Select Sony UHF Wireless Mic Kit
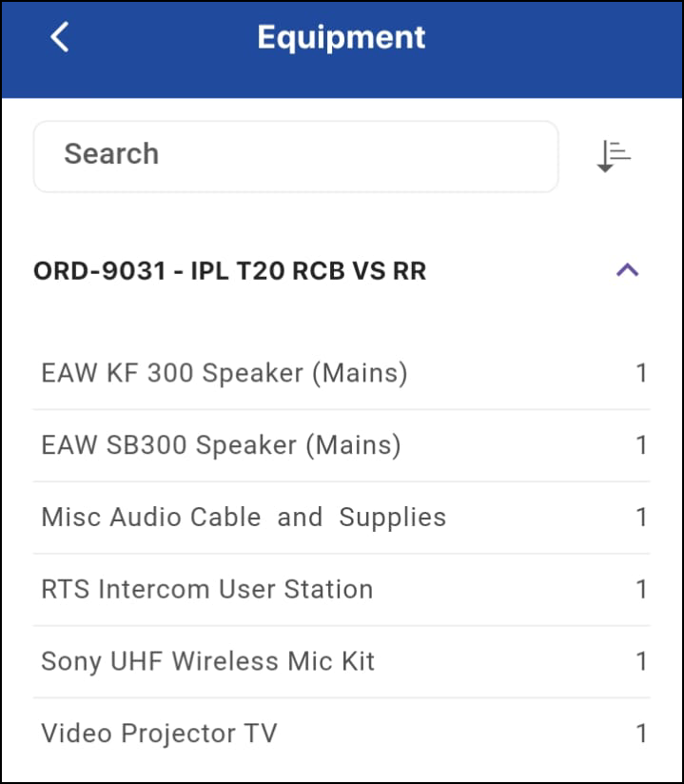 coord(208,662)
